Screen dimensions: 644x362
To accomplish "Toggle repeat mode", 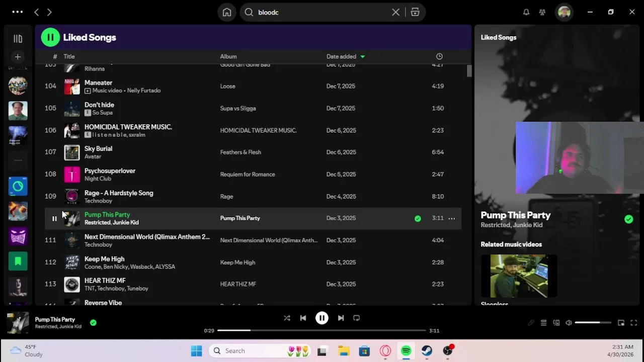I will click(x=356, y=318).
